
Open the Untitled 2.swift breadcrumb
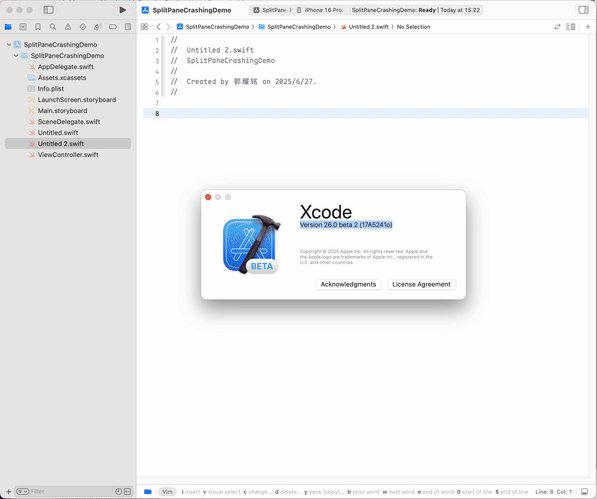pos(364,27)
